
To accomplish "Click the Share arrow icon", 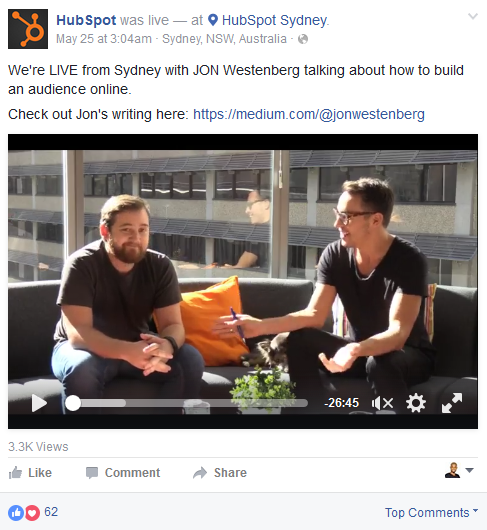I will (x=200, y=473).
